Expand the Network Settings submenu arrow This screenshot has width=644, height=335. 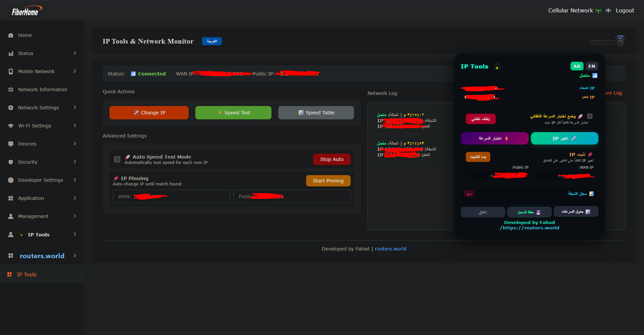(75, 108)
